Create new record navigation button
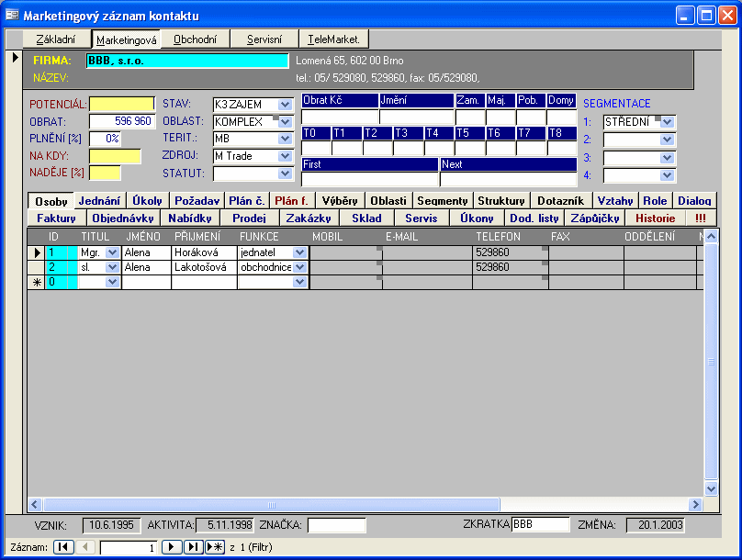This screenshot has width=742, height=560. coord(215,547)
